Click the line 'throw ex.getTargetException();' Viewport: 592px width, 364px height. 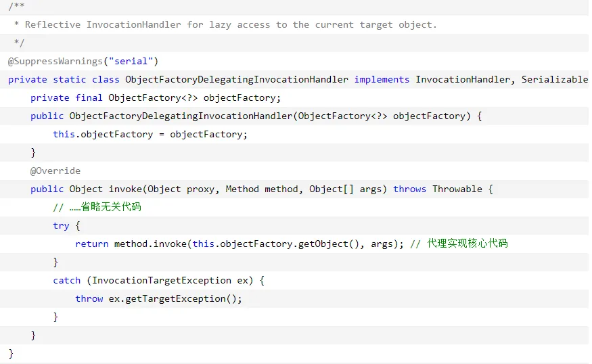tap(158, 298)
